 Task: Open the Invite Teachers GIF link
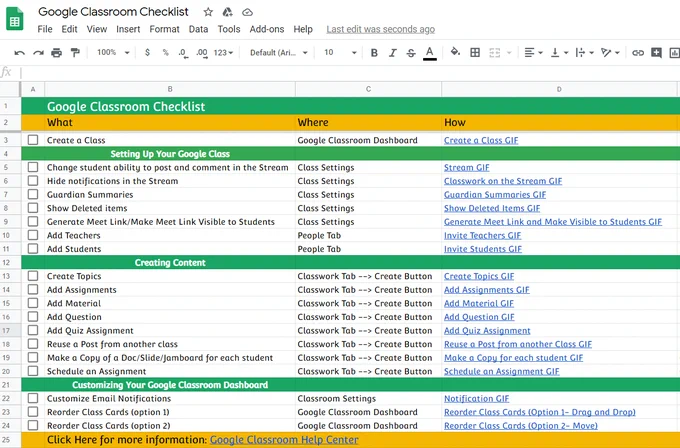click(x=482, y=235)
